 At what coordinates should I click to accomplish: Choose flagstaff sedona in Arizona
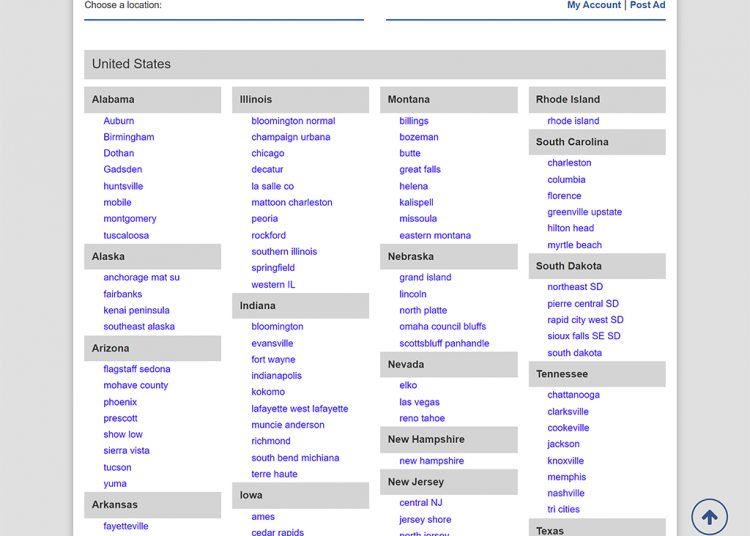pyautogui.click(x=137, y=370)
